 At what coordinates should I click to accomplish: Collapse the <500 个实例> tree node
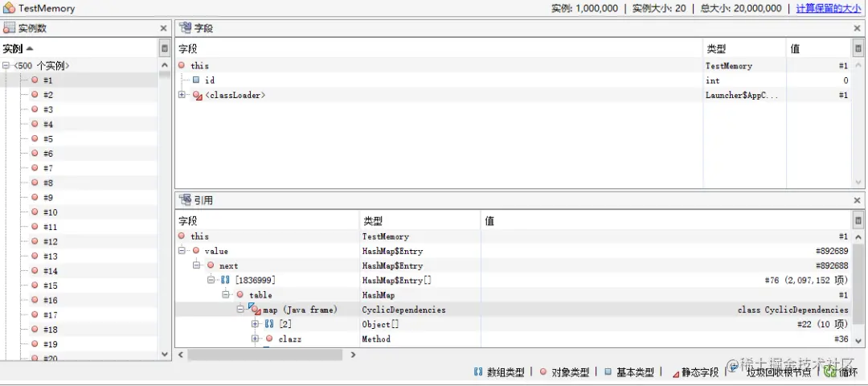(6, 65)
